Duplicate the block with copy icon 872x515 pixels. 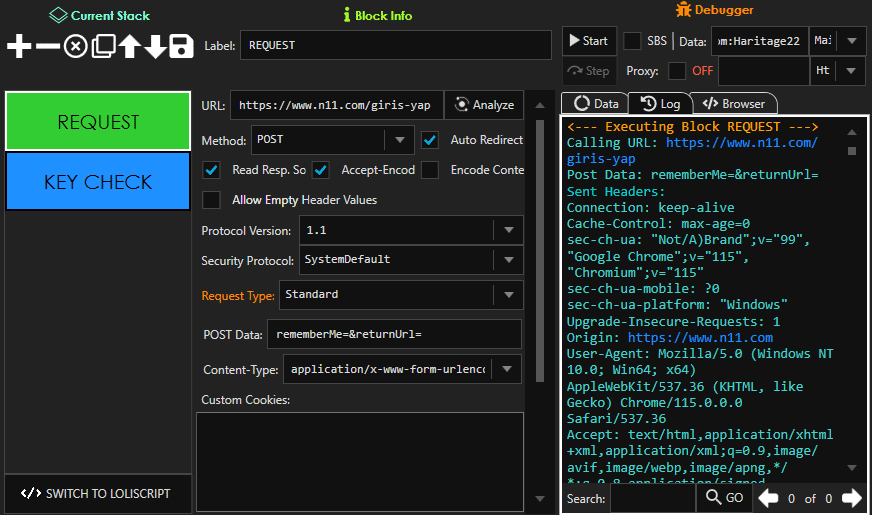103,46
